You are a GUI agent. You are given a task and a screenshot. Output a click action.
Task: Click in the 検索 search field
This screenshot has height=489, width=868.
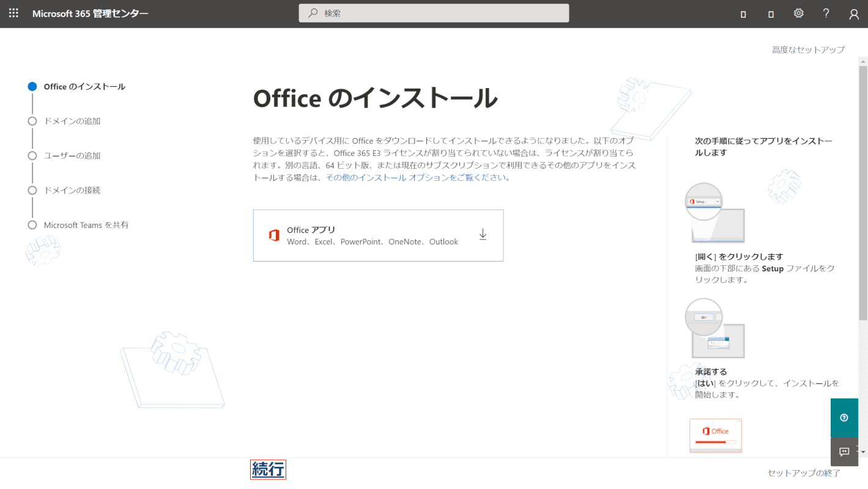(434, 13)
